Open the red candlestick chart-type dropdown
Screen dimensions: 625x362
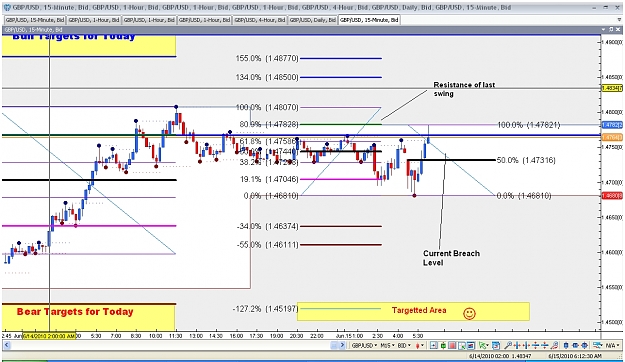coord(420,345)
